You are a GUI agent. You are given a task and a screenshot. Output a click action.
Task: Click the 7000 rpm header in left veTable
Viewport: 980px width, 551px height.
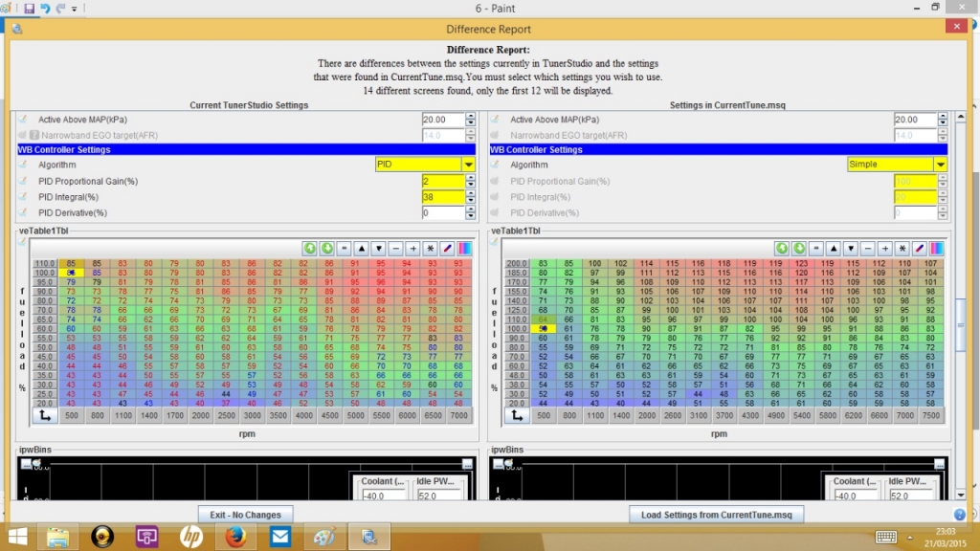click(x=458, y=415)
